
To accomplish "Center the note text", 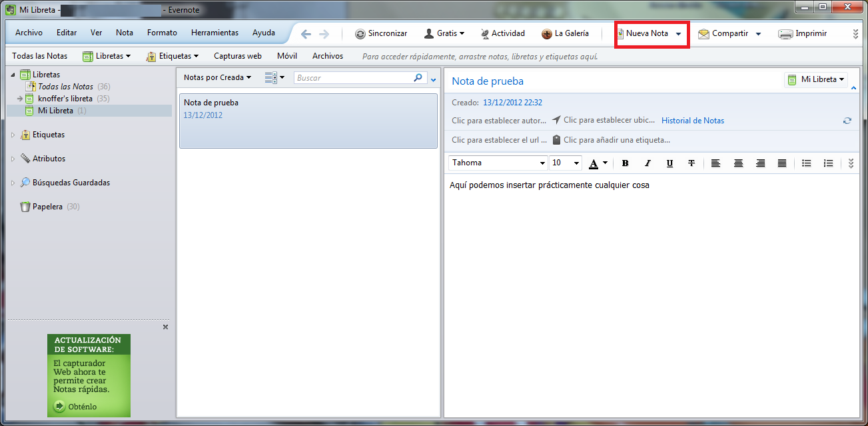I will [x=738, y=163].
